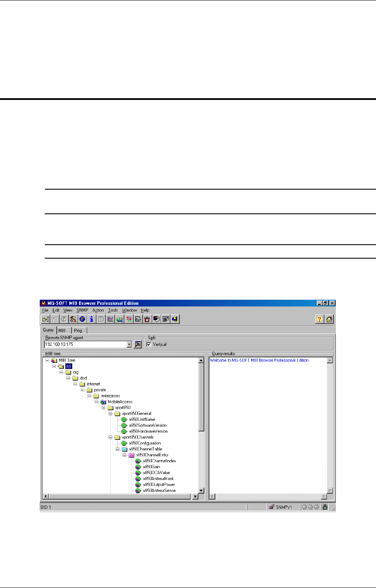This screenshot has width=376, height=588.
Task: Open the View menu
Action: point(68,310)
